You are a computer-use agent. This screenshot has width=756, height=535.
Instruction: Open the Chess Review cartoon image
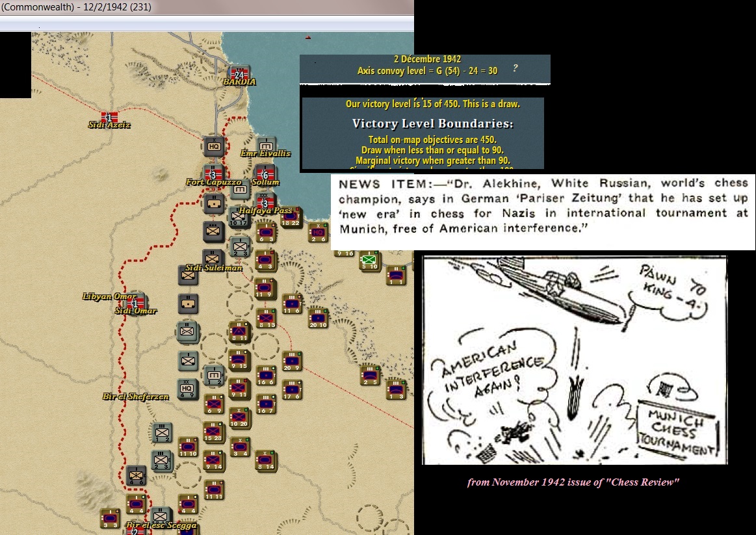(x=575, y=361)
